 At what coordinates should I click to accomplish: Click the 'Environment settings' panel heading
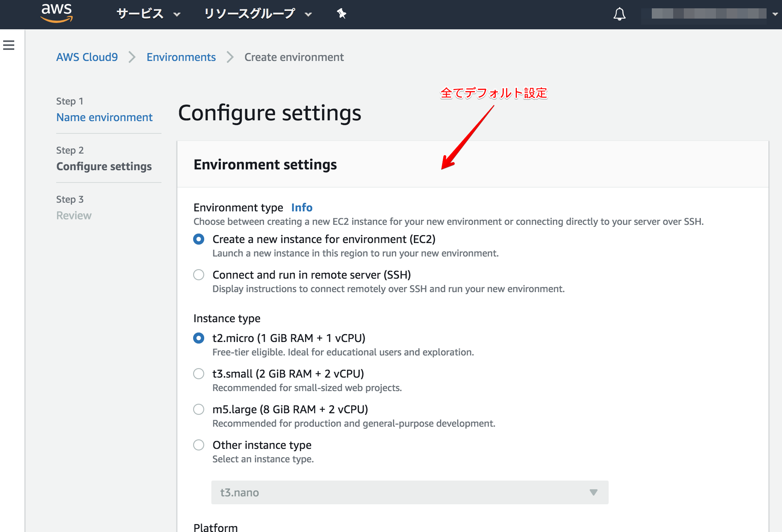pyautogui.click(x=265, y=165)
